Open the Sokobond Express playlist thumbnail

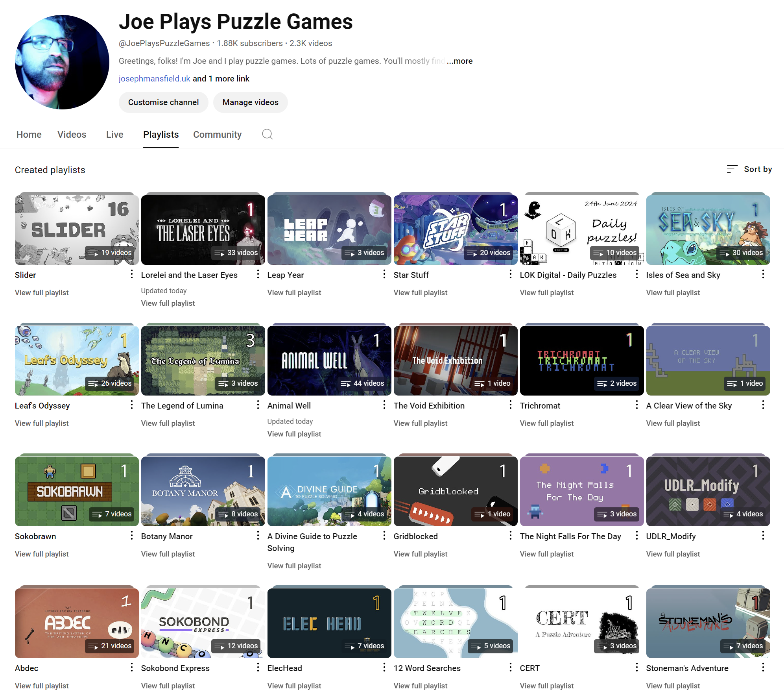[203, 623]
